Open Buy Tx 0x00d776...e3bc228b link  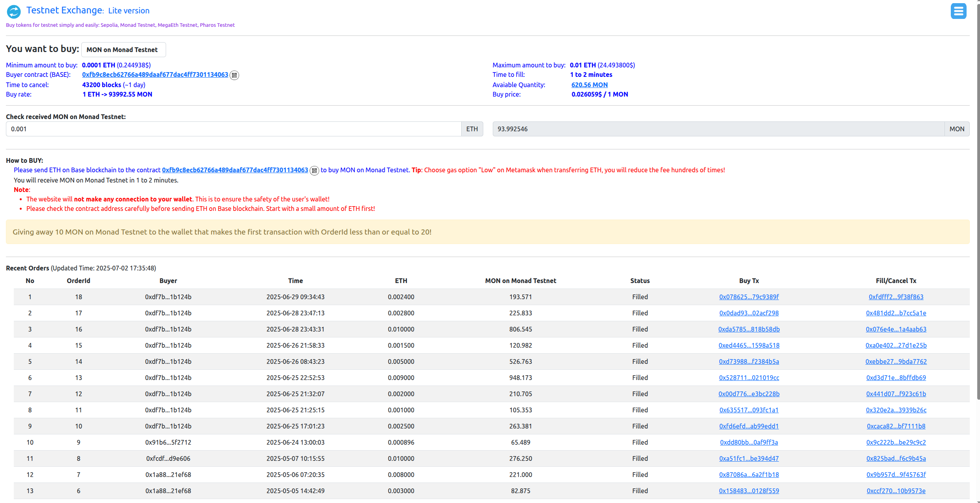point(749,394)
